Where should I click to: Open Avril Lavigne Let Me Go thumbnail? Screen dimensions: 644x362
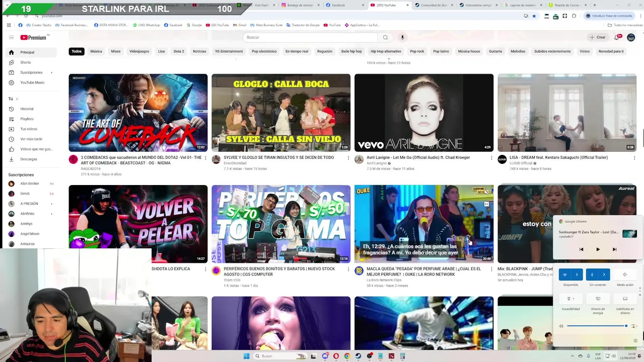click(x=424, y=113)
